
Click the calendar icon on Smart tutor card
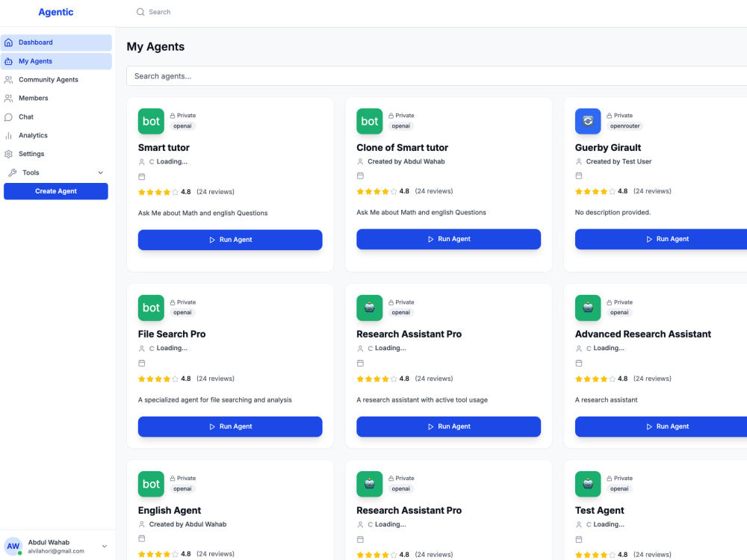pyautogui.click(x=142, y=177)
